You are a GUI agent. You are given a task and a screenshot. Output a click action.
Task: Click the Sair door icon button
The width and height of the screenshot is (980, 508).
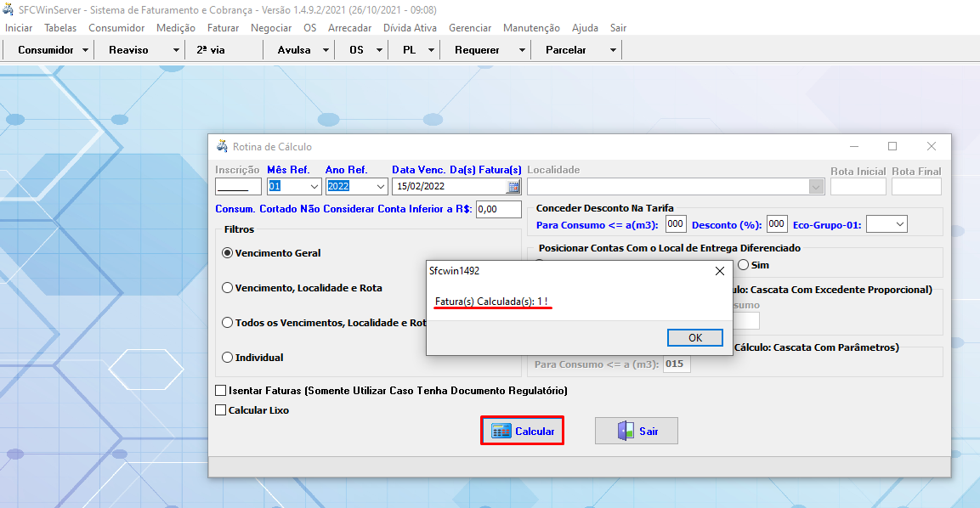[x=636, y=431]
